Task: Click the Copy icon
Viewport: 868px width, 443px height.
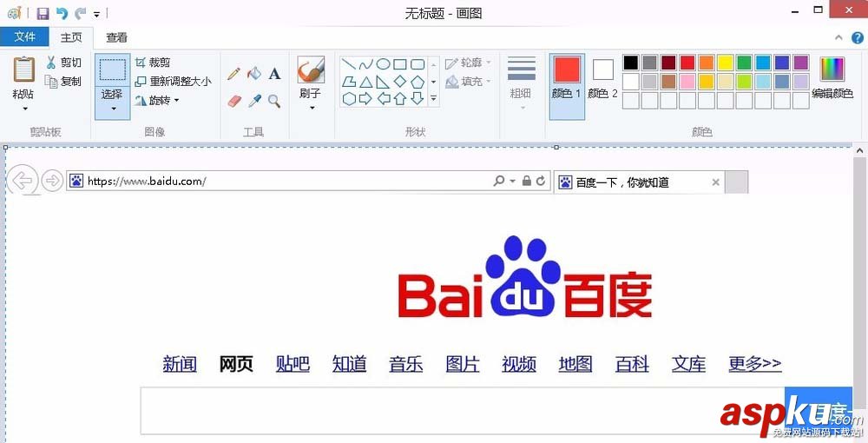Action: coord(51,82)
